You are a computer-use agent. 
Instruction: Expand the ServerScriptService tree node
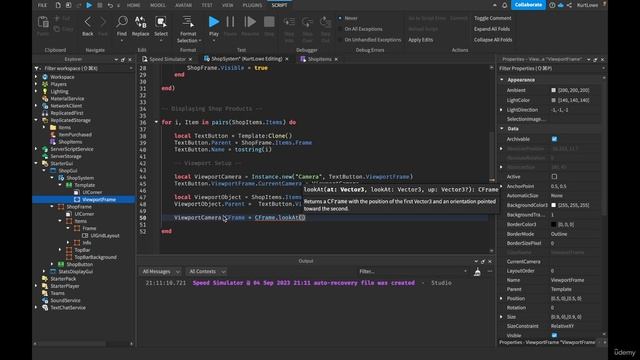pyautogui.click(x=36, y=149)
